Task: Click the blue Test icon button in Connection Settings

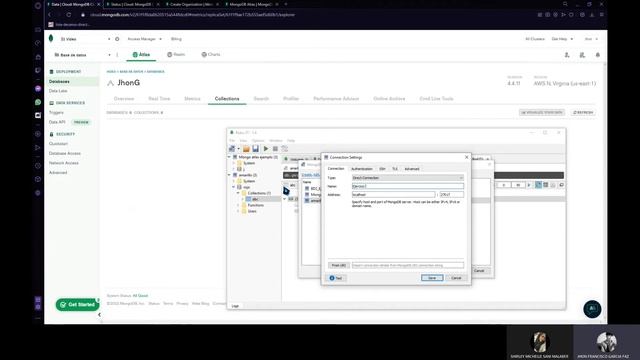Action: click(336, 278)
